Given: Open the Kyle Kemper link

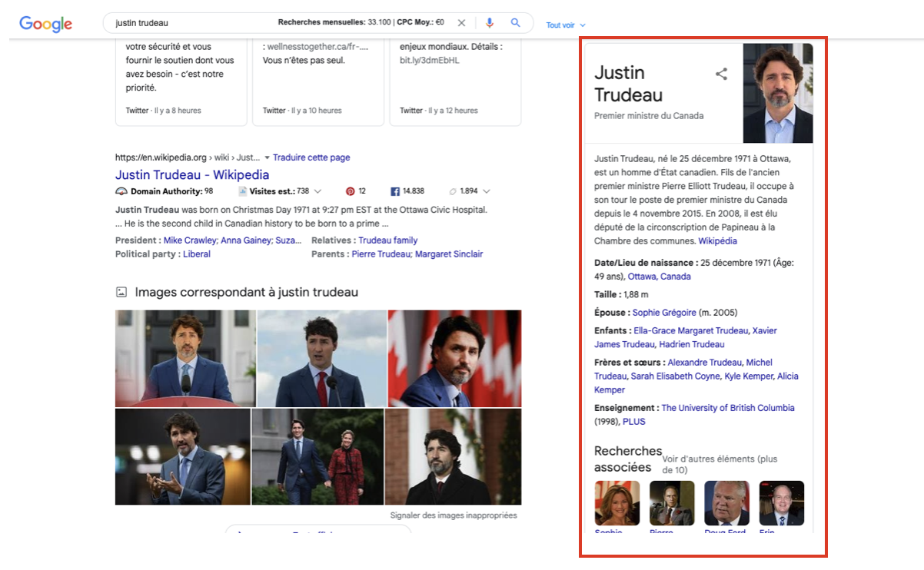Looking at the screenshot, I should 749,376.
